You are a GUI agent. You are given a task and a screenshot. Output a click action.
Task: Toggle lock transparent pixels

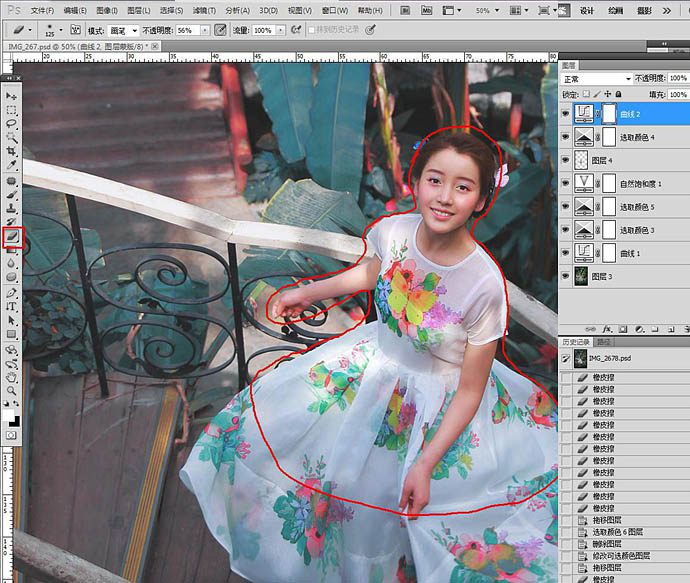pyautogui.click(x=586, y=94)
